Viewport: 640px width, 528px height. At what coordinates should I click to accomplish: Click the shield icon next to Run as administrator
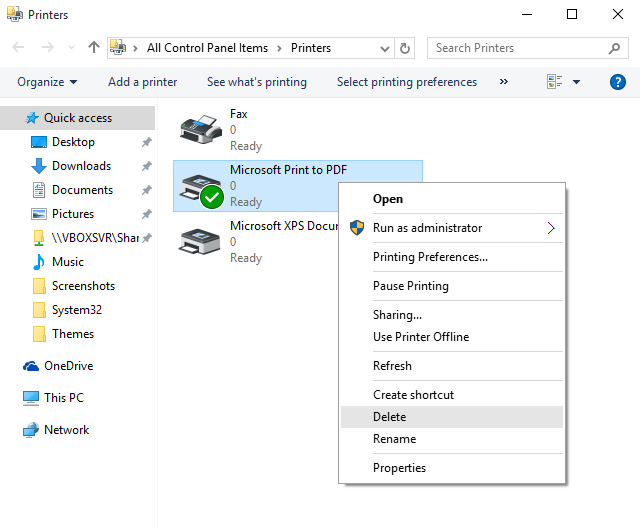pos(357,228)
